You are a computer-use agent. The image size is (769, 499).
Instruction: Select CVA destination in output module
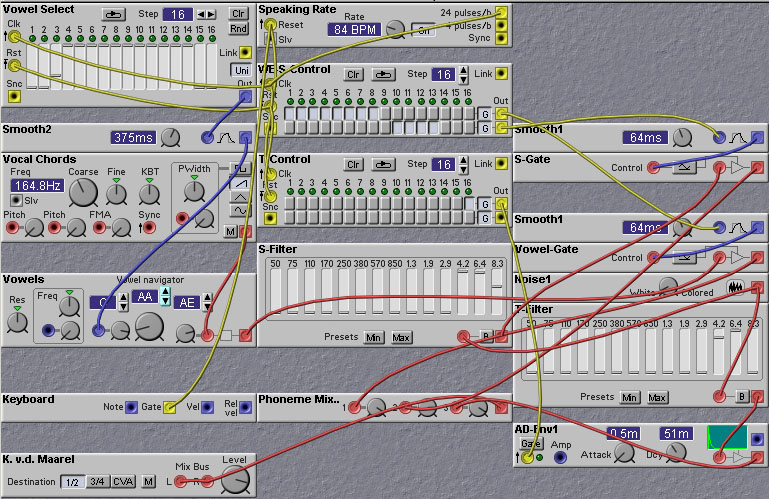point(122,481)
